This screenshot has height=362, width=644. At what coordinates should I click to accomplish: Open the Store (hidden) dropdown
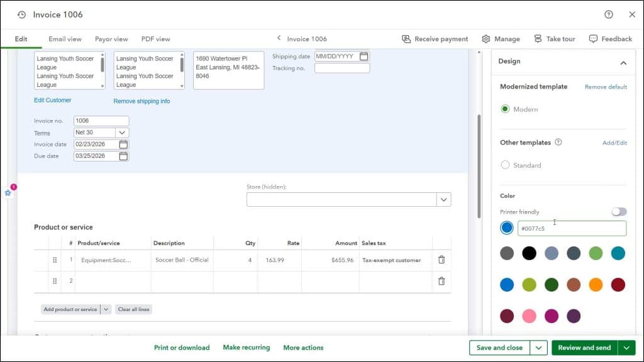[444, 199]
